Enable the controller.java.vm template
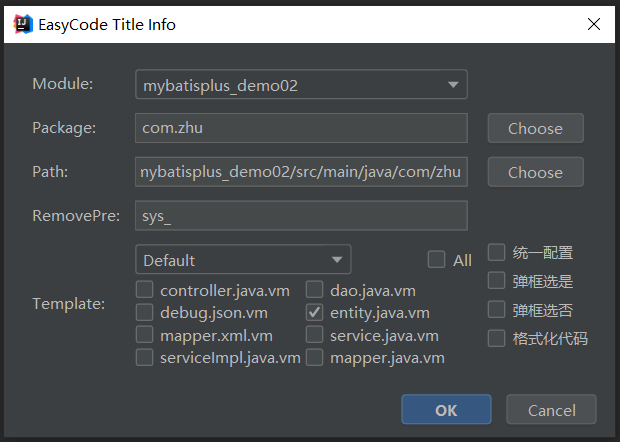 tap(144, 289)
